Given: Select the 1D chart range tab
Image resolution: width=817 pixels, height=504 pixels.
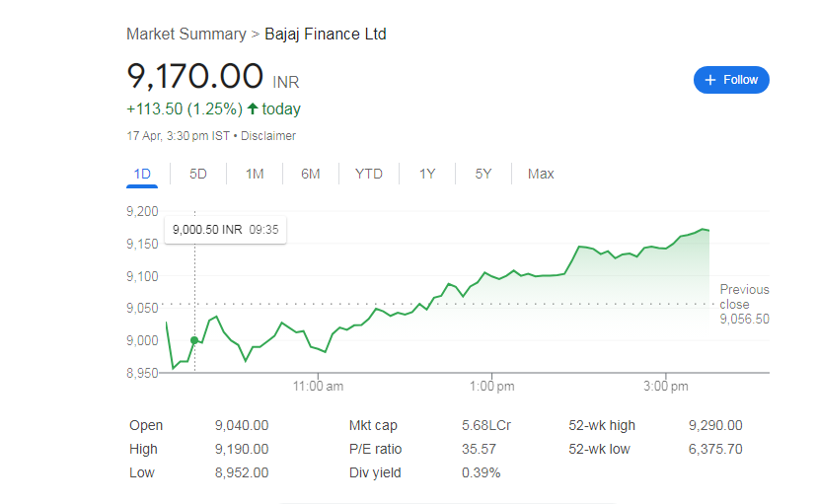Looking at the screenshot, I should 142,174.
